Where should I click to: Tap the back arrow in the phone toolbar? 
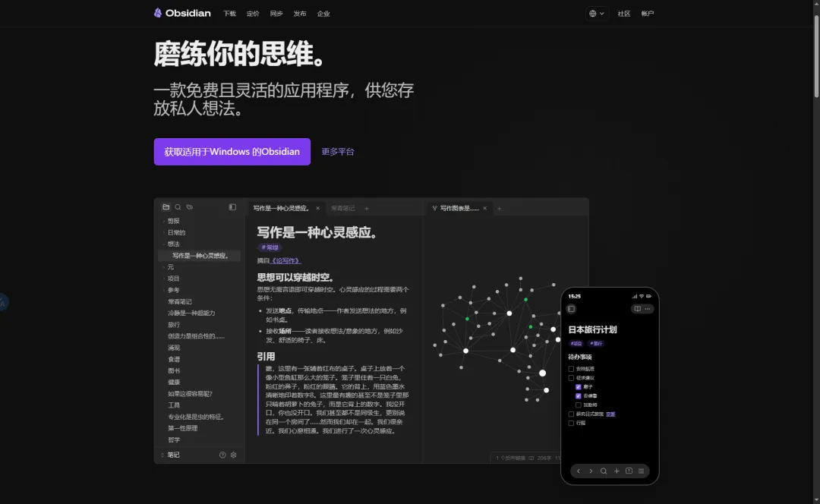(x=579, y=471)
